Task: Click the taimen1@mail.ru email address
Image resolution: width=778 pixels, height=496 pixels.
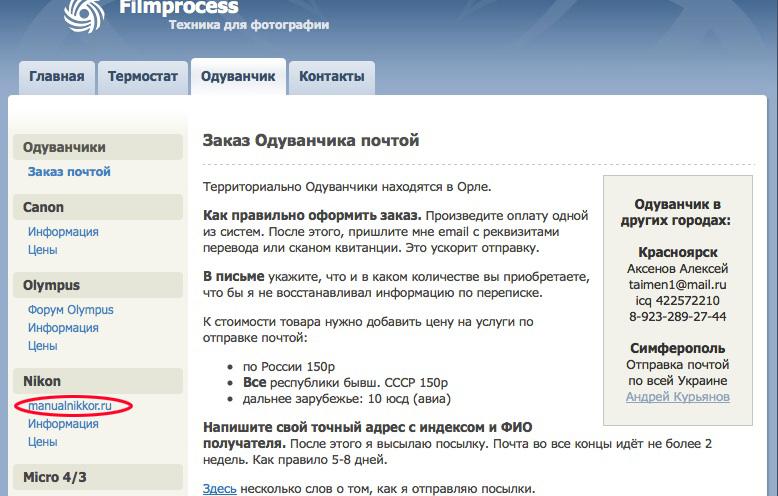Action: coord(678,285)
